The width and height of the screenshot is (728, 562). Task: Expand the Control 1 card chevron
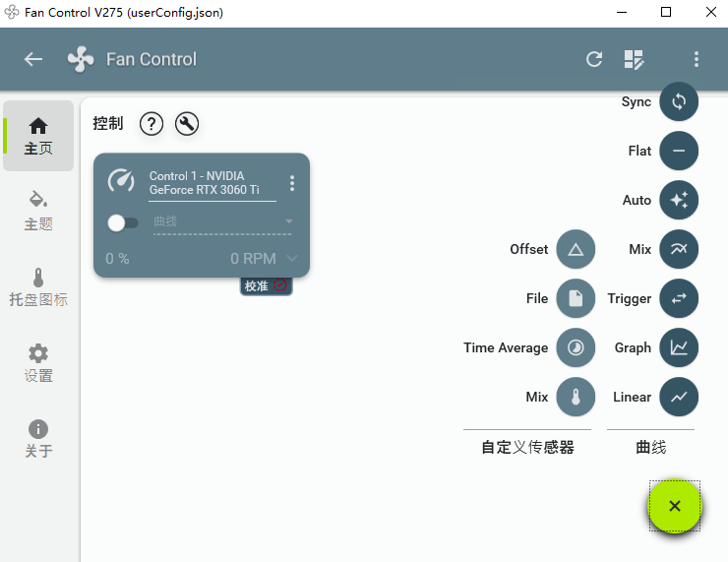click(292, 258)
